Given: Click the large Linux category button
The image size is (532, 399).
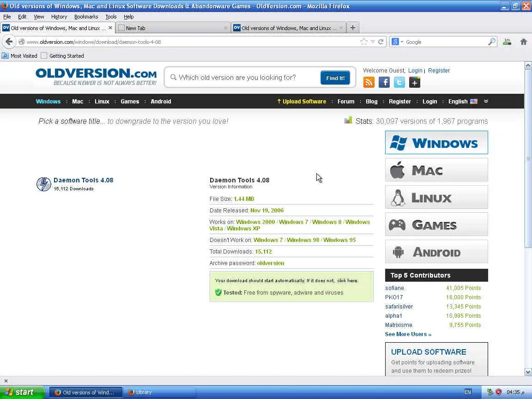Looking at the screenshot, I should (436, 197).
